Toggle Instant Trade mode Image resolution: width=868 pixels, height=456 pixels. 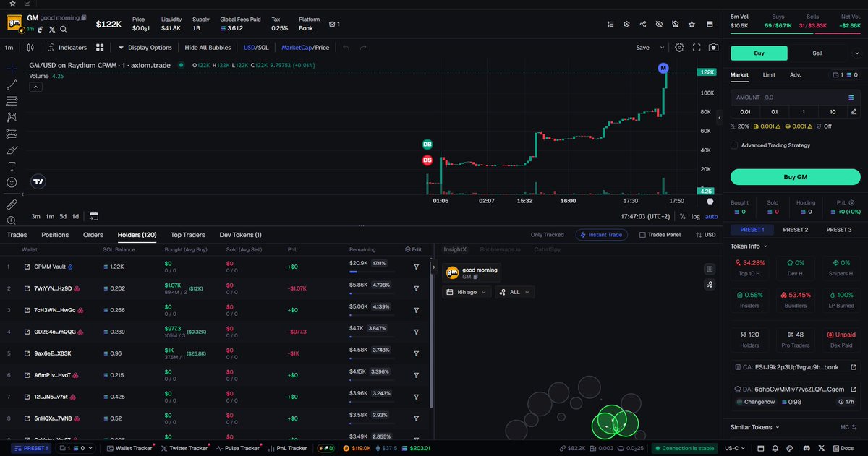602,235
